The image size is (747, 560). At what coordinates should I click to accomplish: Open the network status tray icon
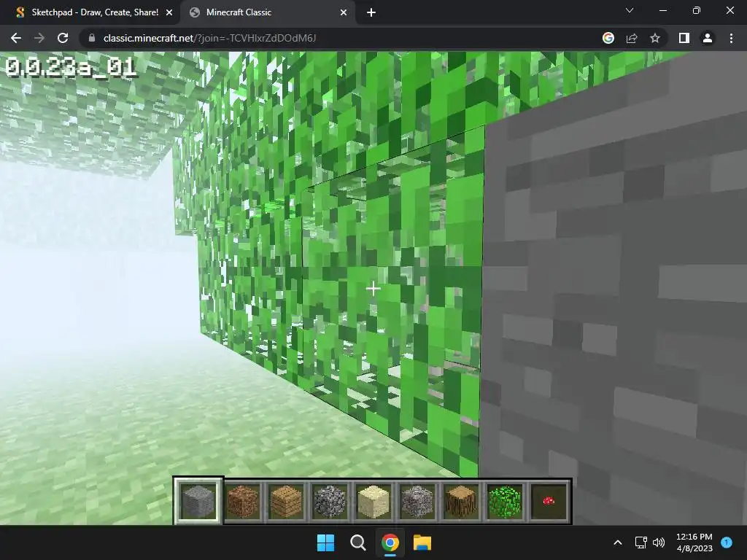coord(641,542)
